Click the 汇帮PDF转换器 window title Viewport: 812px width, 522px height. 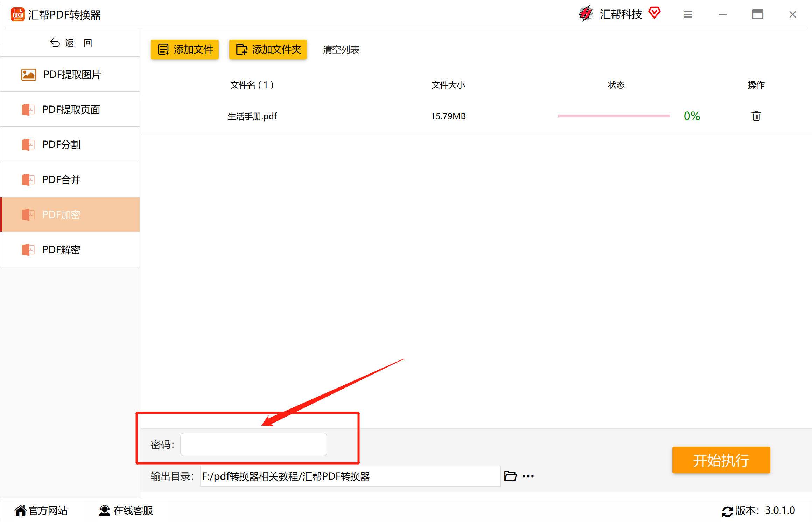tap(64, 15)
